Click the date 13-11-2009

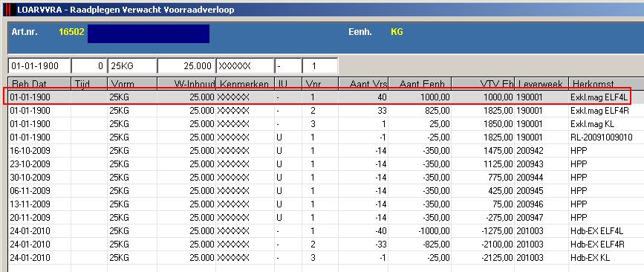coord(30,204)
